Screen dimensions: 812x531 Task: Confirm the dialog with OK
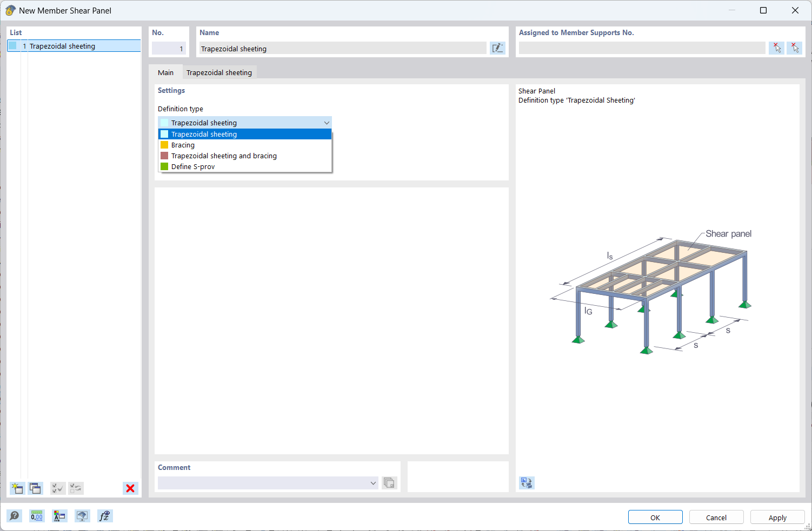pos(655,516)
